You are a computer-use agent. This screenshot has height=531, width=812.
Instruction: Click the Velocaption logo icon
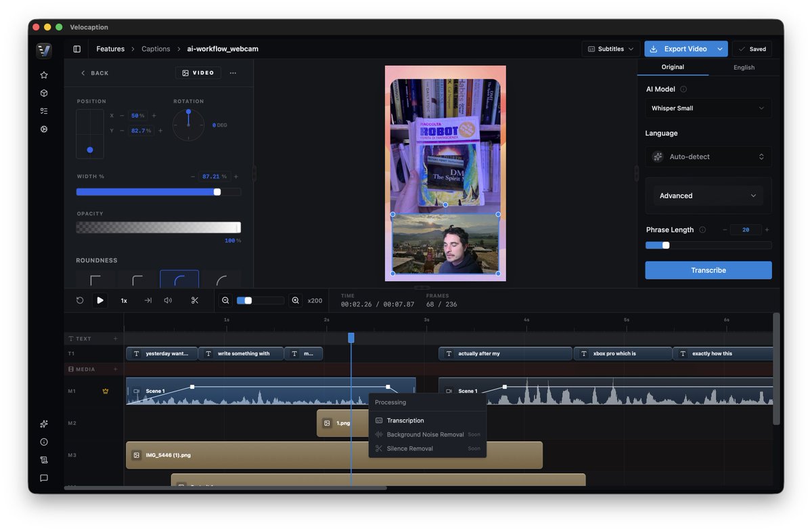coord(44,50)
